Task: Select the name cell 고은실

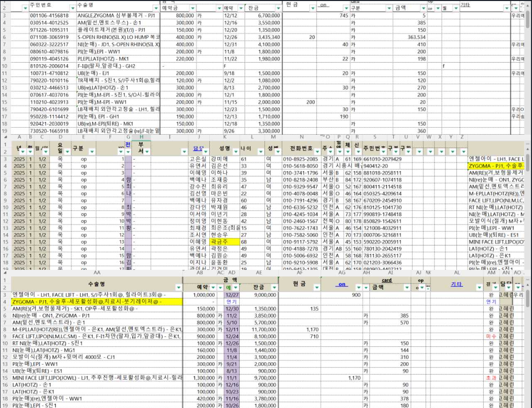Action: pyautogui.click(x=199, y=159)
